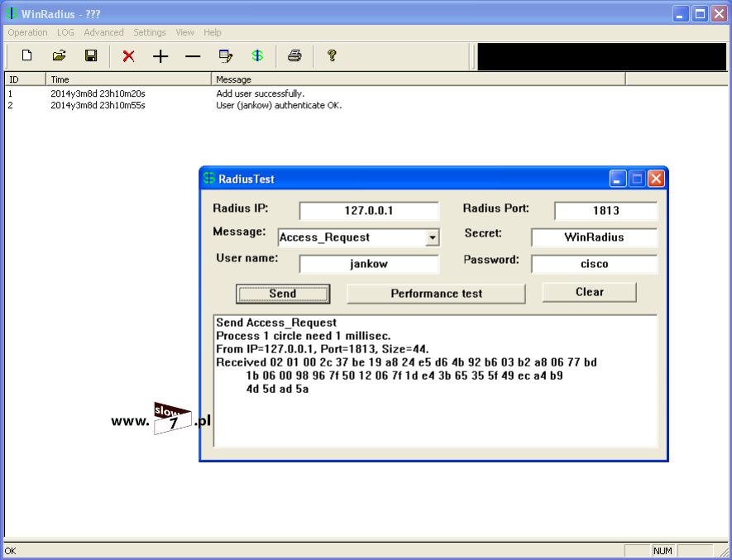Expand the Message type dropdown arrow

433,237
